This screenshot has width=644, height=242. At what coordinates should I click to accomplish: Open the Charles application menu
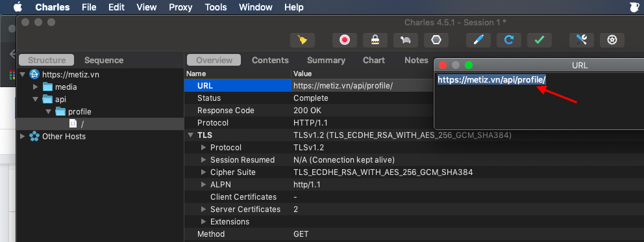coord(53,7)
